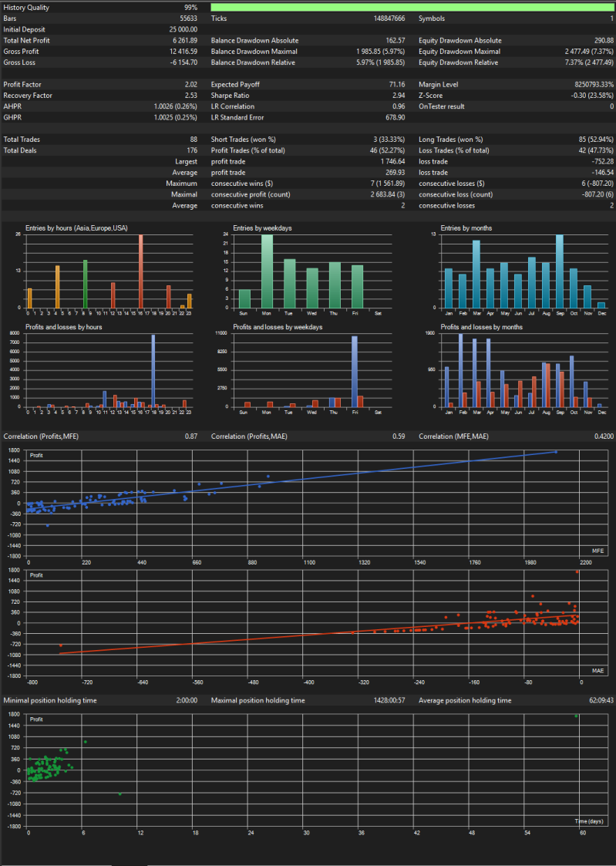Click the 'Profits and losses by hours' title

(x=63, y=327)
